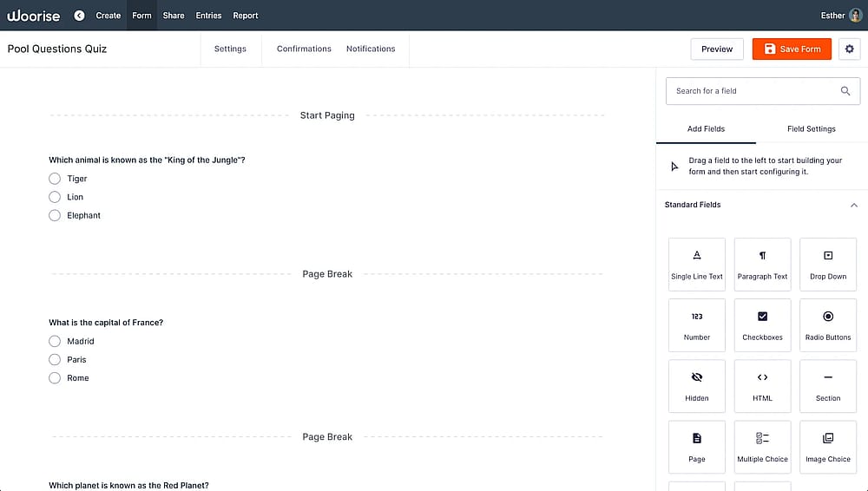Click the search magnifier icon

845,91
